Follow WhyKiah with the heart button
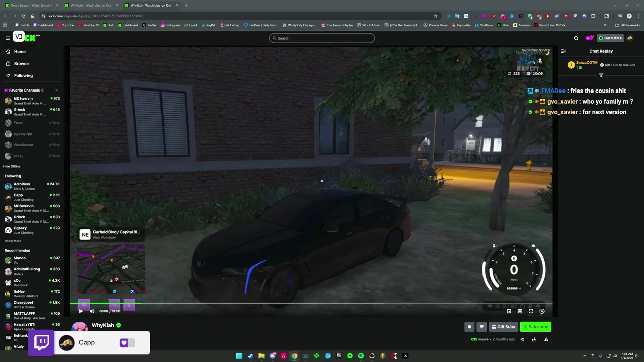The width and height of the screenshot is (644, 362). (481, 327)
